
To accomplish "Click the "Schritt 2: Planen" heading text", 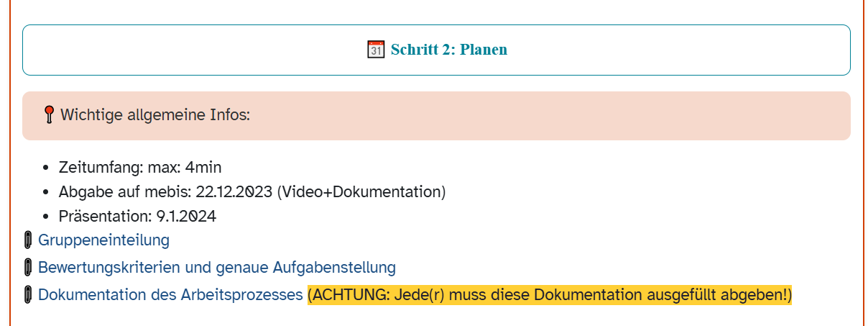I will coord(448,50).
